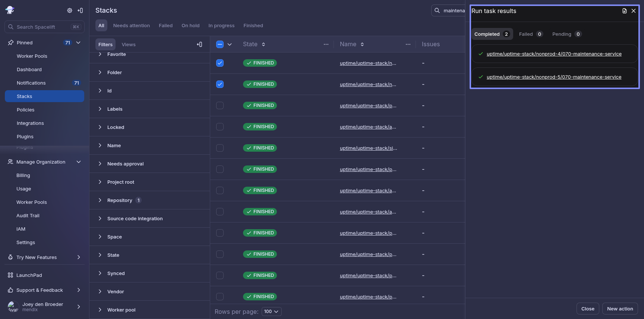Open State column options menu (three dots)
Screen dimensions: 644x319
tap(326, 44)
